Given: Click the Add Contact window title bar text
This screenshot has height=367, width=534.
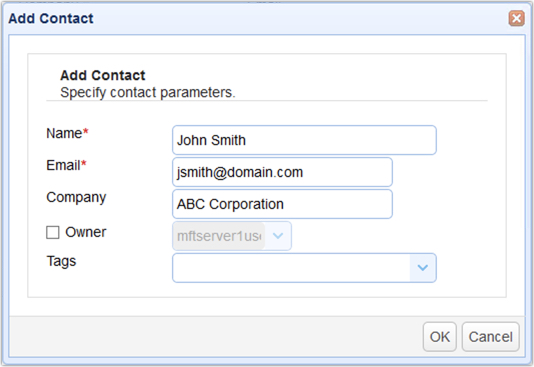Looking at the screenshot, I should point(51,18).
